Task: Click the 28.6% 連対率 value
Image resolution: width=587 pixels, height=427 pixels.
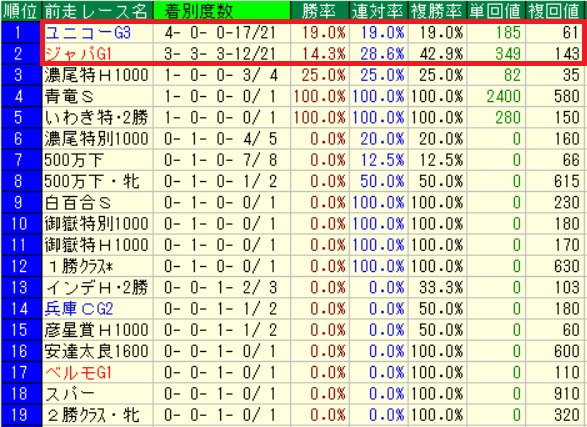Action: 382,54
